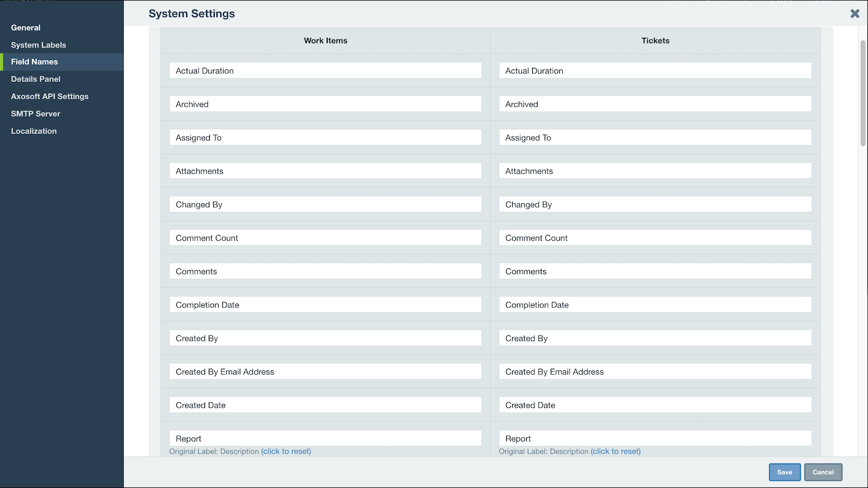Edit Tickets Attachments field name
Viewport: 868px width, 488px height.
655,171
